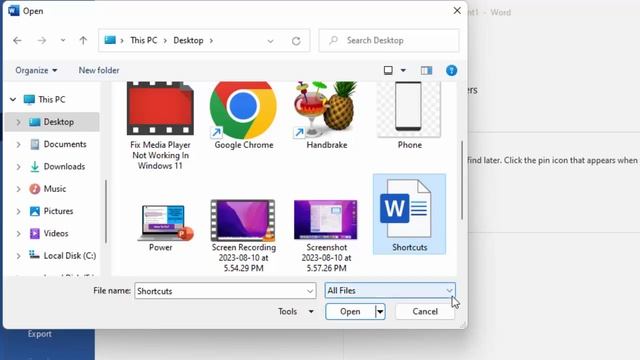Expand the Music tree node
640x360 pixels.
18,189
